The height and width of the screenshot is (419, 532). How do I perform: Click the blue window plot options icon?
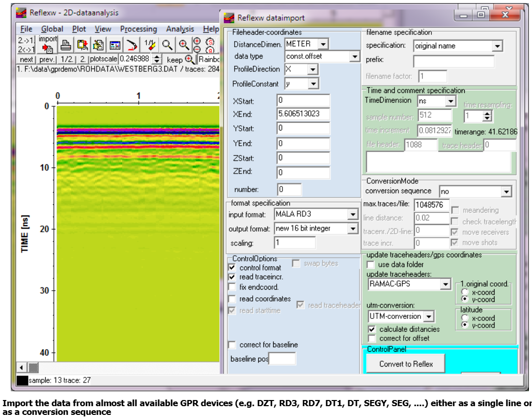click(x=115, y=45)
